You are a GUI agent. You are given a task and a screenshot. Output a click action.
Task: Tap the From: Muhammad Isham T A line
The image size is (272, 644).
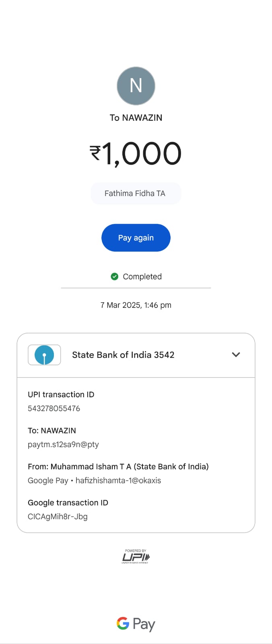[x=118, y=466]
